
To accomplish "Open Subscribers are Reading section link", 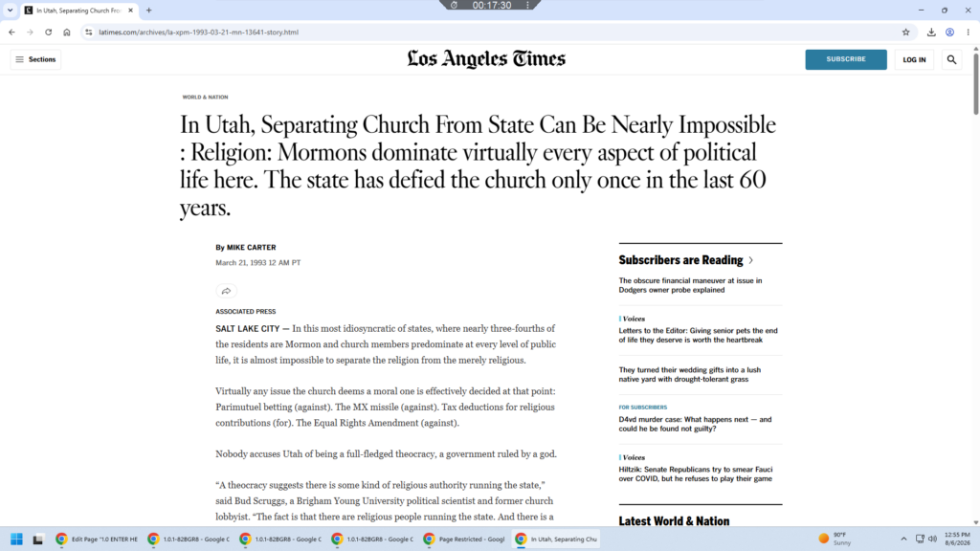I will [680, 260].
